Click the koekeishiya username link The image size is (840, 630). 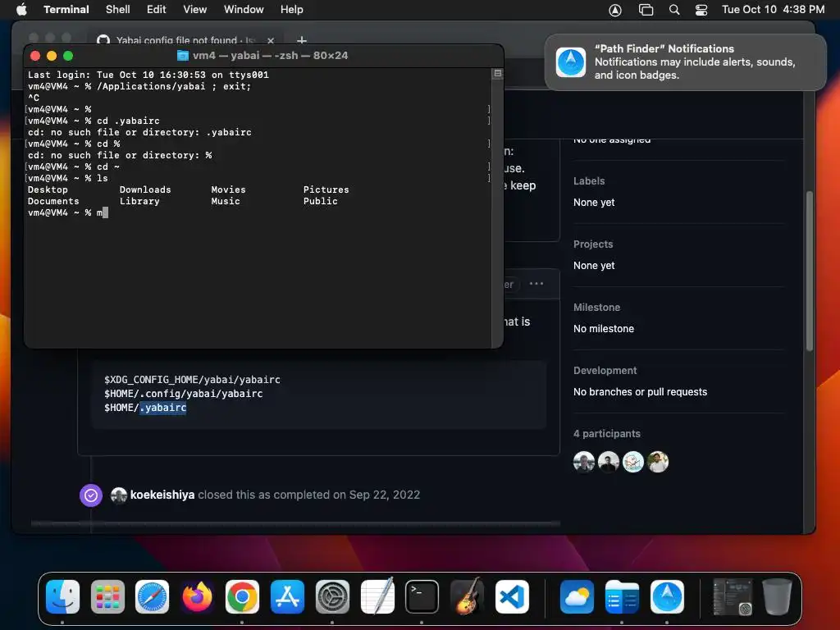click(162, 495)
